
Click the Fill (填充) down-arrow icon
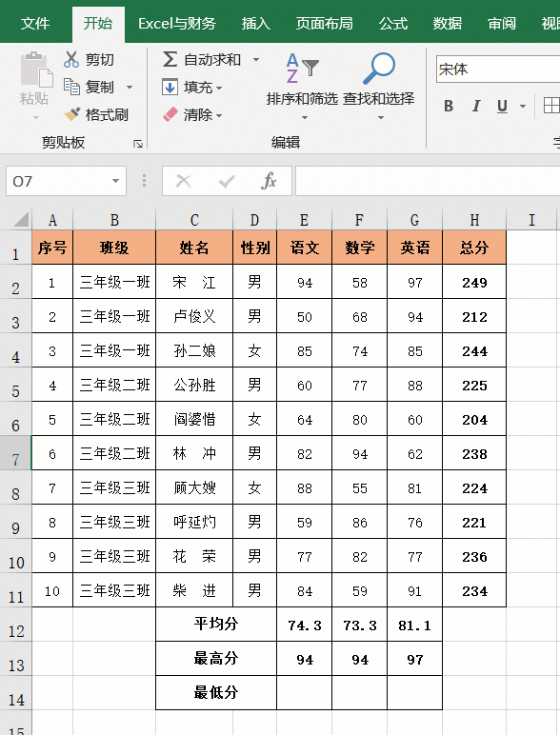(x=170, y=87)
